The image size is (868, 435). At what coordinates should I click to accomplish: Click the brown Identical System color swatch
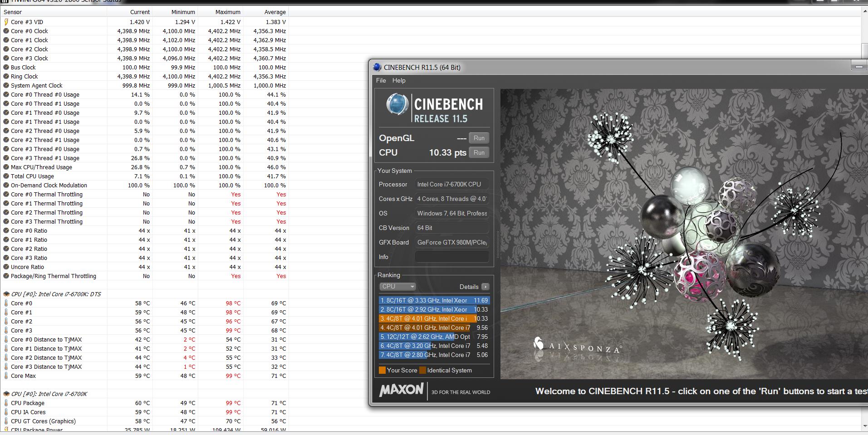[x=422, y=370]
